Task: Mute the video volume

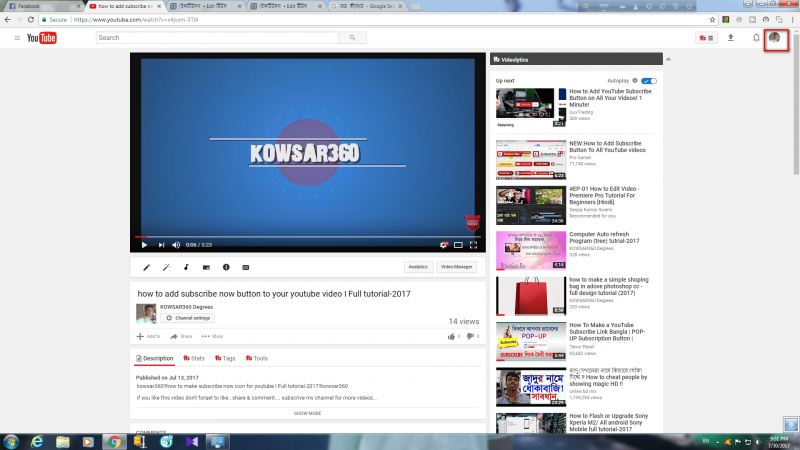Action: [x=176, y=245]
